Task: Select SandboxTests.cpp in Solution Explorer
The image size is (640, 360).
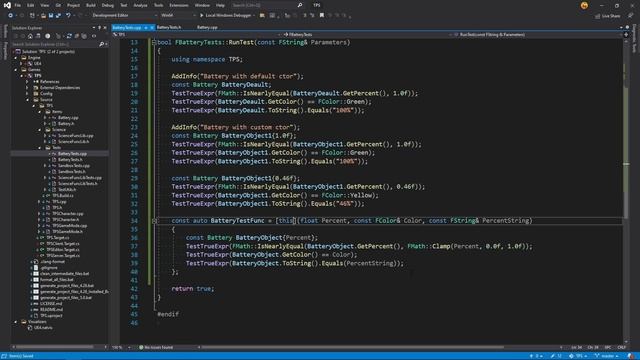Action: [73, 166]
